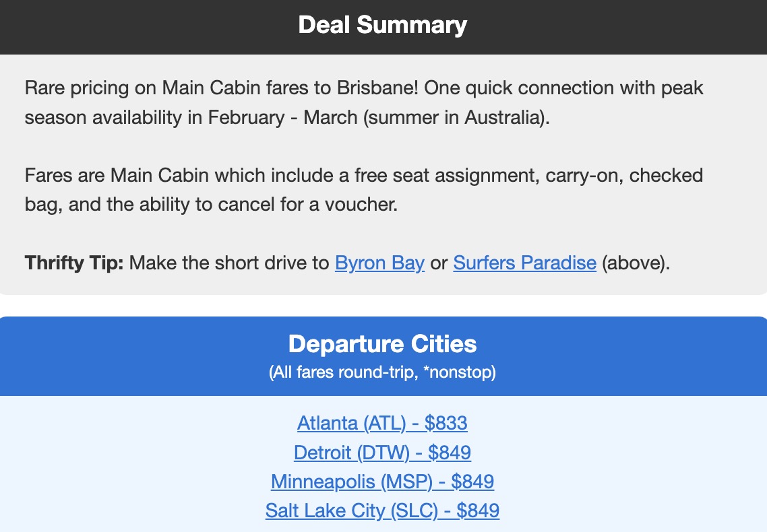Click the Salt Lake City (SLC) fare
767x532 pixels.
[382, 510]
